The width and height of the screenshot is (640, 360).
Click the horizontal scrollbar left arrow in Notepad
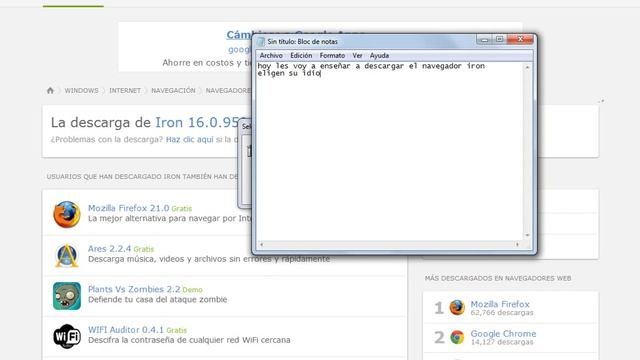point(262,244)
